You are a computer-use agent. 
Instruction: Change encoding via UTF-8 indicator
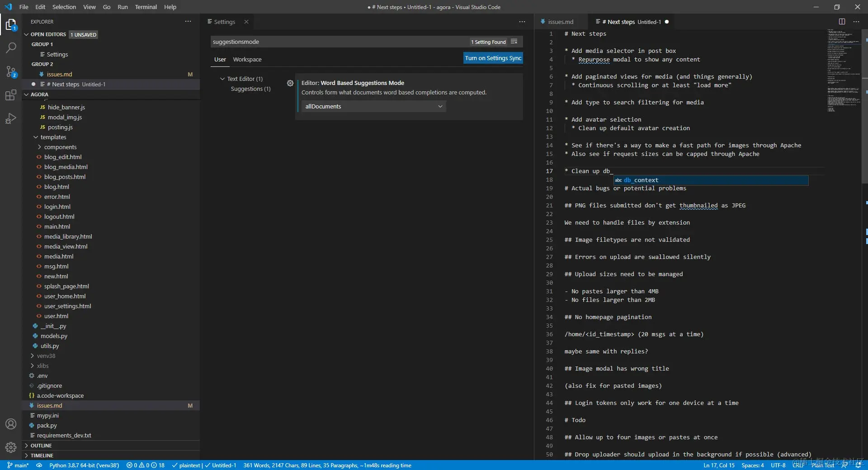tap(778, 465)
